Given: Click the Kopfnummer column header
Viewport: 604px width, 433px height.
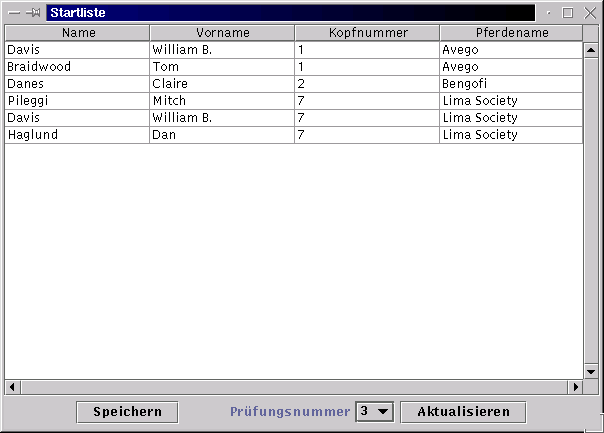Looking at the screenshot, I should [x=367, y=33].
